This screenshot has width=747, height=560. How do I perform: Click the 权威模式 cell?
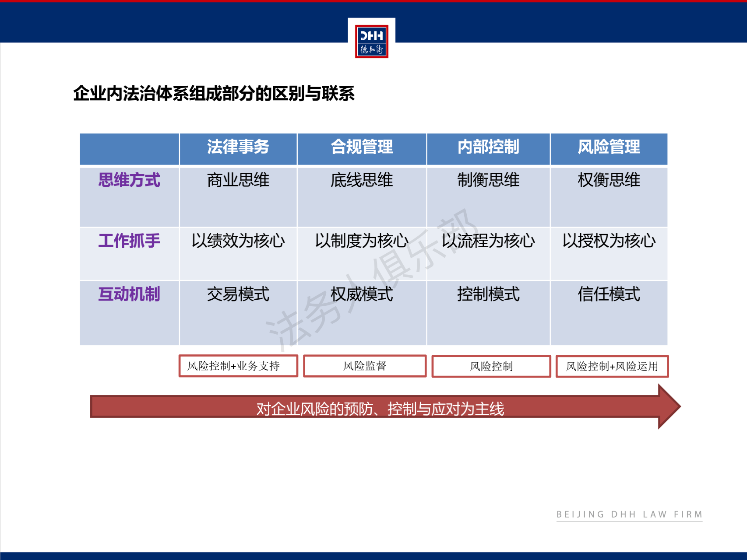[362, 313]
